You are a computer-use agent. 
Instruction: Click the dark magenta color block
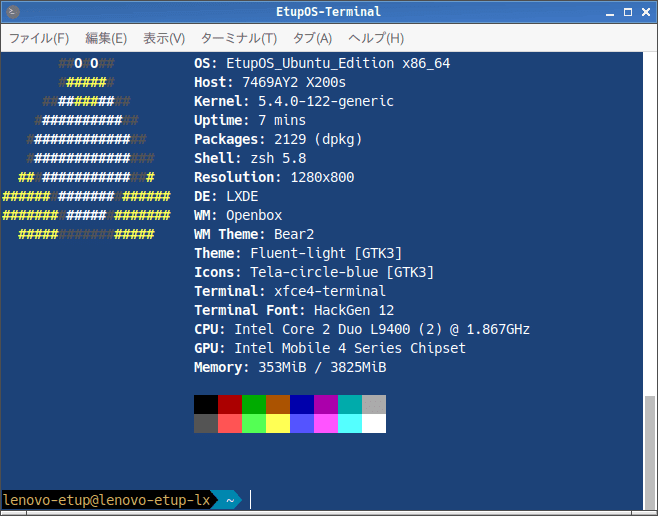(326, 404)
